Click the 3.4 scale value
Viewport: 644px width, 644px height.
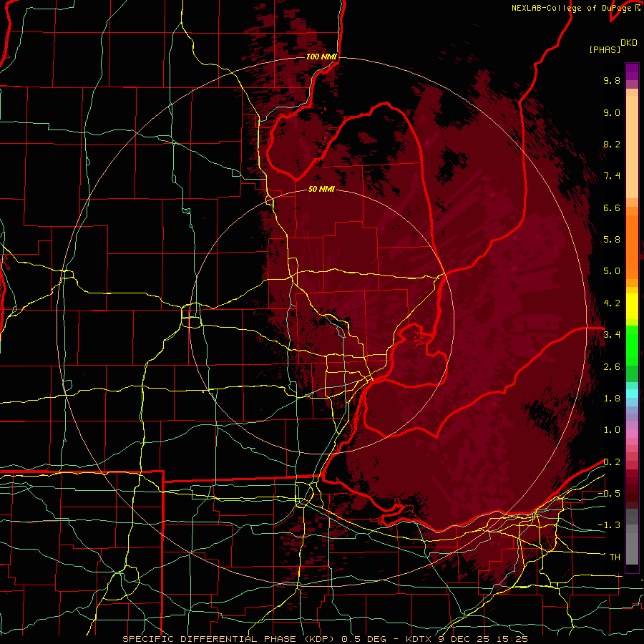tap(612, 335)
